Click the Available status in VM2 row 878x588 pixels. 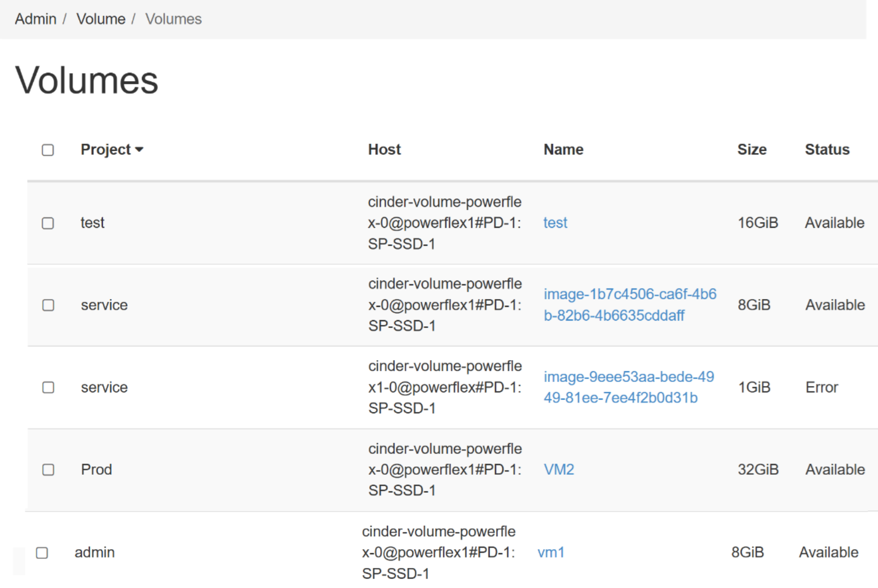[x=835, y=469]
